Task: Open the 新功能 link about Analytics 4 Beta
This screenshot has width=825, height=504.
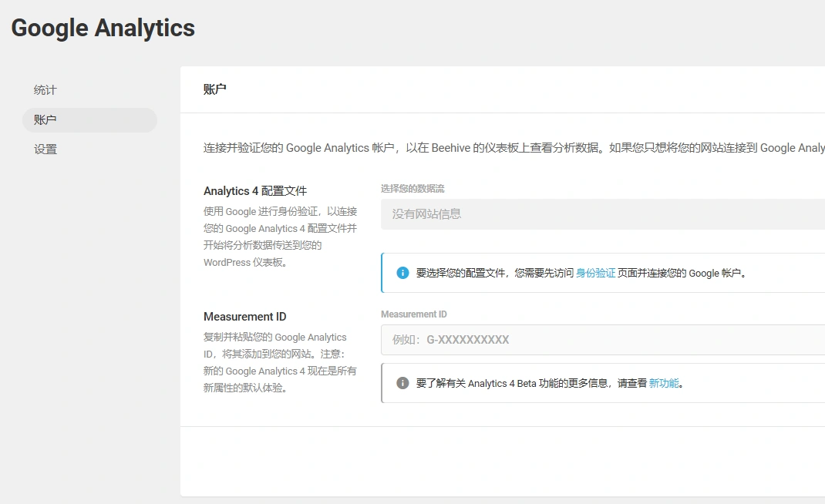Action: 665,382
